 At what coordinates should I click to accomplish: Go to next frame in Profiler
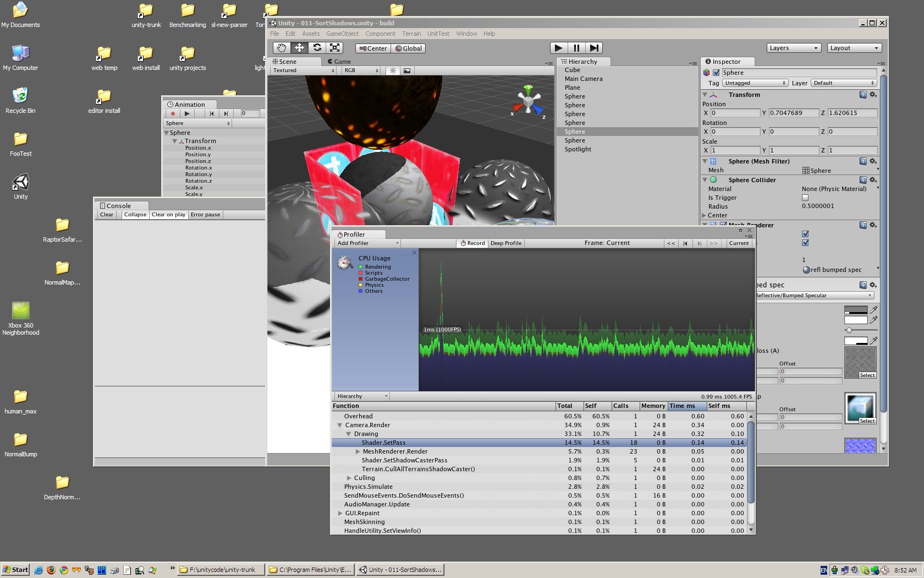699,243
